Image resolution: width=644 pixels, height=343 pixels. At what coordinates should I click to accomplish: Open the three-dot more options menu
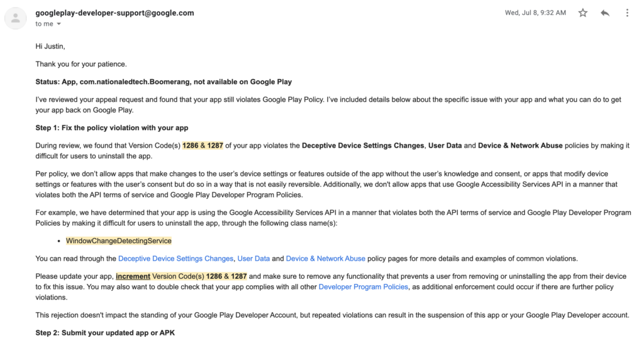pyautogui.click(x=627, y=13)
